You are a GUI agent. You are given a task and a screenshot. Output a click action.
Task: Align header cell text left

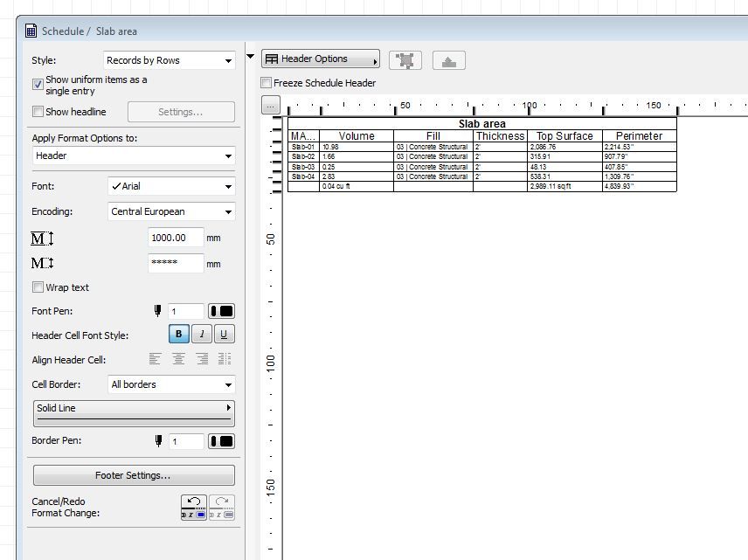click(155, 359)
